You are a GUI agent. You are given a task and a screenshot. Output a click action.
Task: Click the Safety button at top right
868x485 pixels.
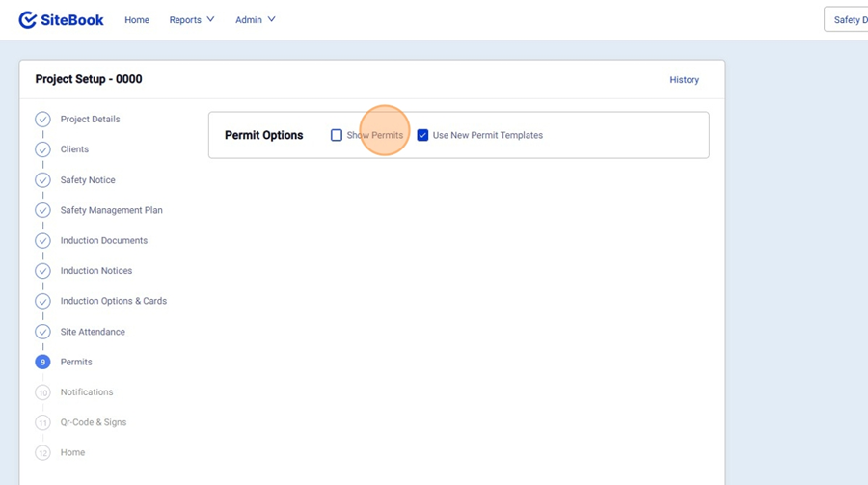point(847,20)
